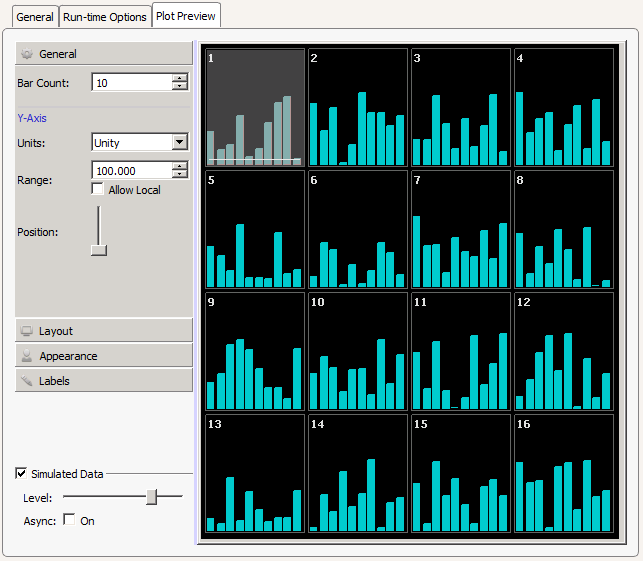Screen dimensions: 643x561
Task: Select plot 10 in the preview grid
Action: (358, 351)
